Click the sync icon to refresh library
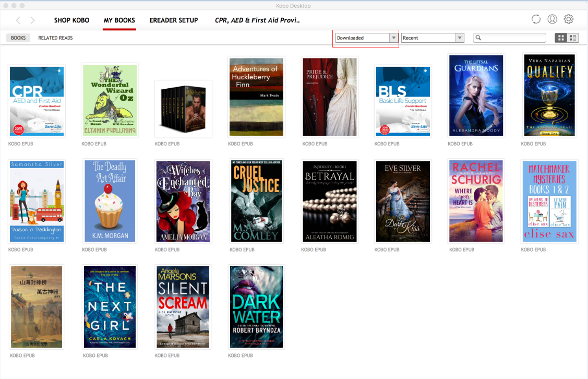Screen dimensions: 588x379 click(x=536, y=19)
